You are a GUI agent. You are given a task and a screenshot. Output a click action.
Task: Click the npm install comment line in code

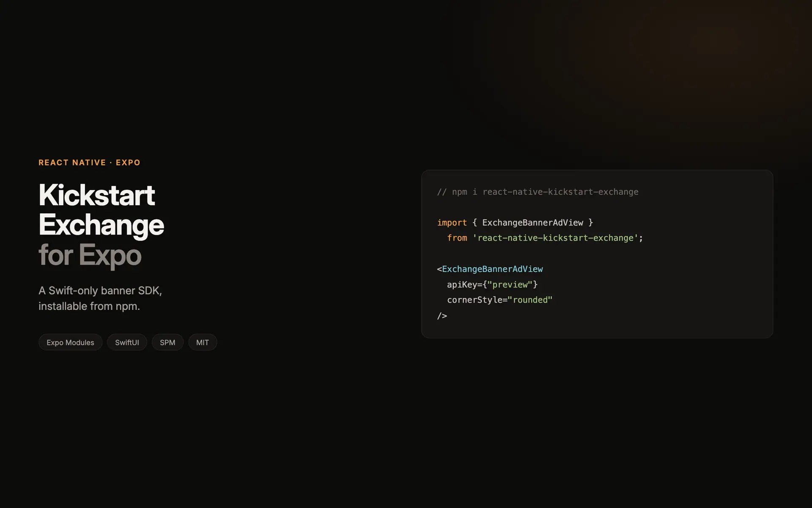538,192
